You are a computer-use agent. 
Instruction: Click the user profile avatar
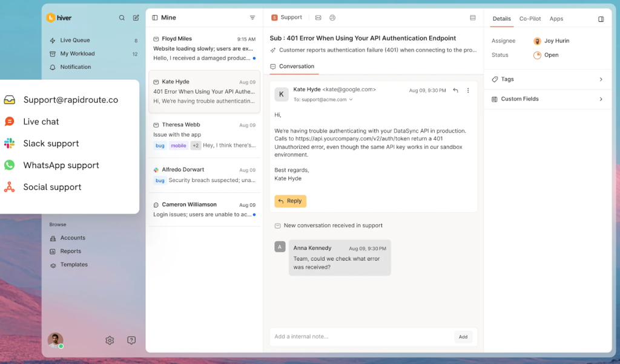pyautogui.click(x=55, y=340)
